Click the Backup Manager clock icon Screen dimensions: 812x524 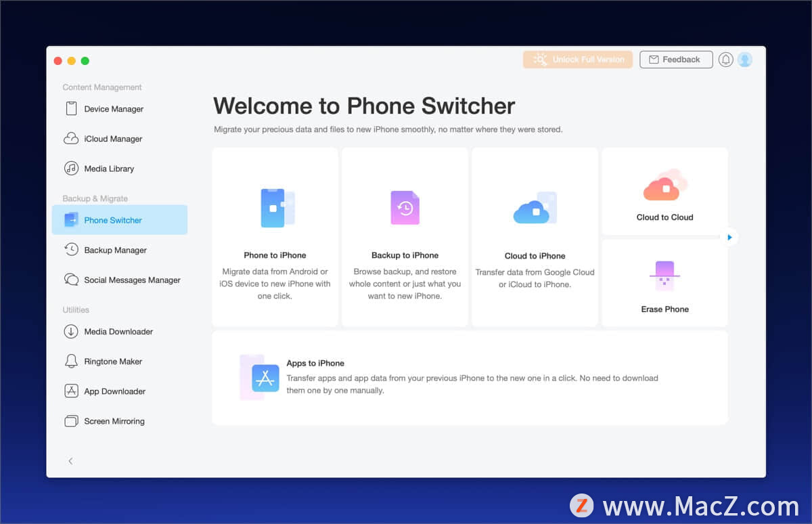[x=71, y=250]
